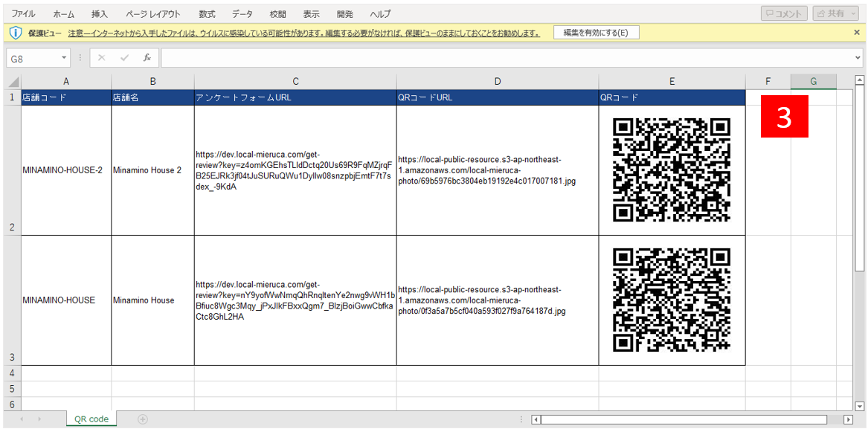
Task: Select column D header
Action: (498, 81)
